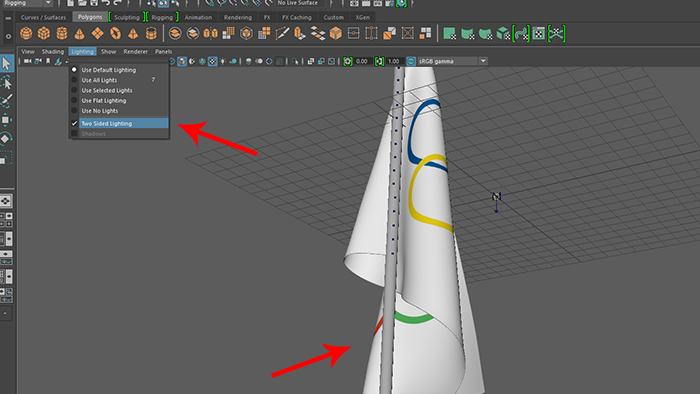Click the Planar UV mapping shelf icon

coord(449,33)
